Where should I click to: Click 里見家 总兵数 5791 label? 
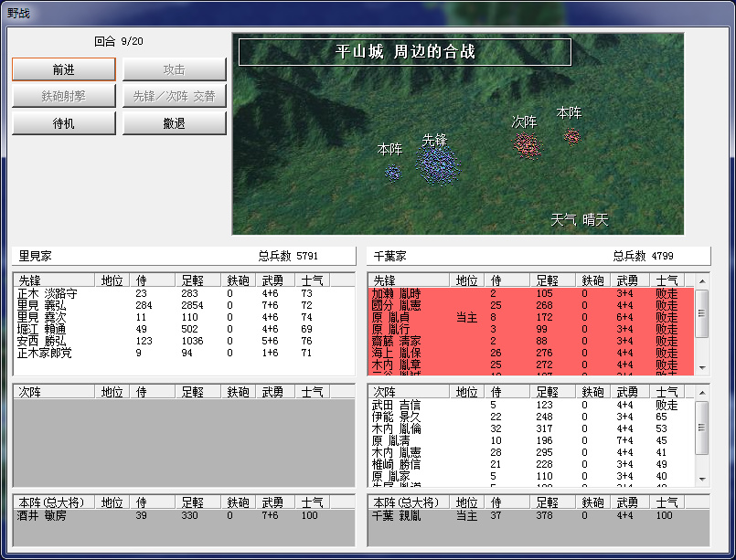click(x=288, y=256)
